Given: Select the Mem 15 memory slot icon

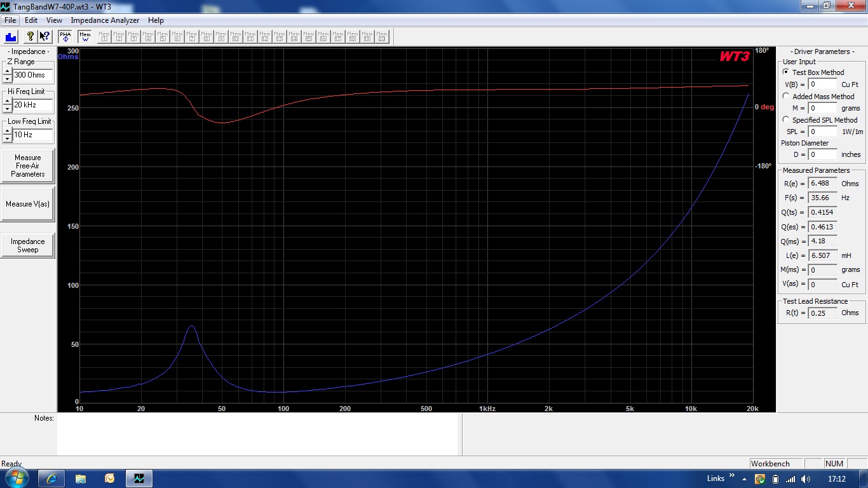Looking at the screenshot, I should pos(309,36).
